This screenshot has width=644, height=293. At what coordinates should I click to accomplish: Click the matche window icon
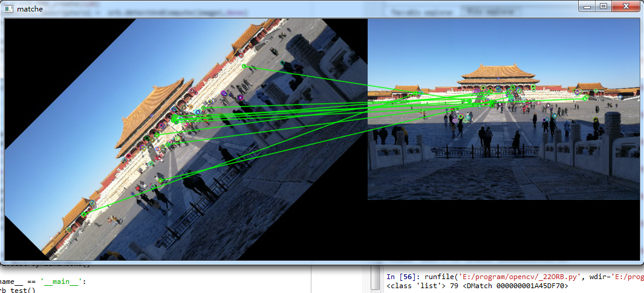click(8, 8)
